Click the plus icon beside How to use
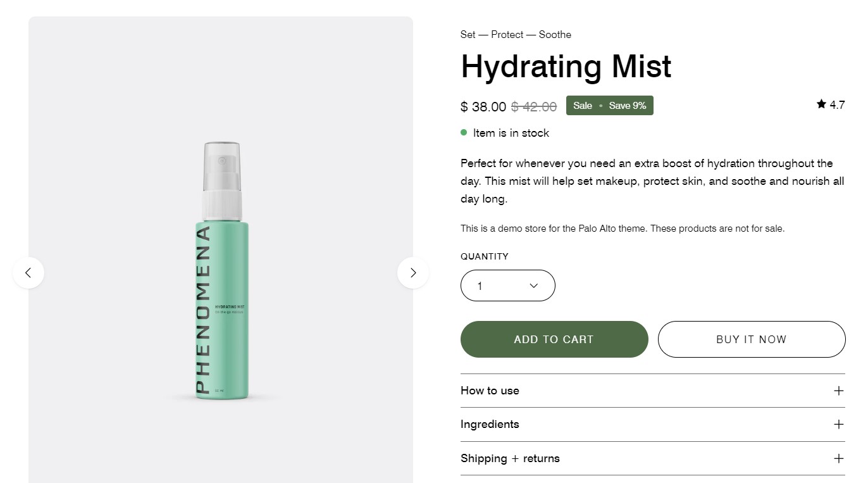This screenshot has height=483, width=868. coord(839,391)
